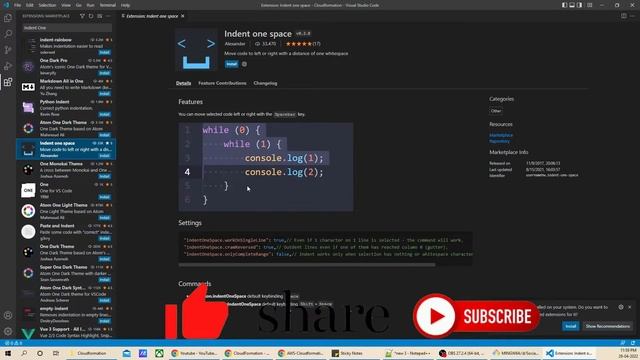Click the notifications bell in status bar
This screenshot has width=640, height=360.
633,343
